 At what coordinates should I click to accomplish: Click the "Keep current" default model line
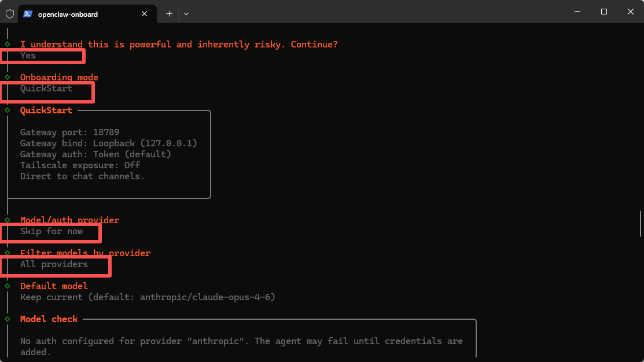click(148, 297)
